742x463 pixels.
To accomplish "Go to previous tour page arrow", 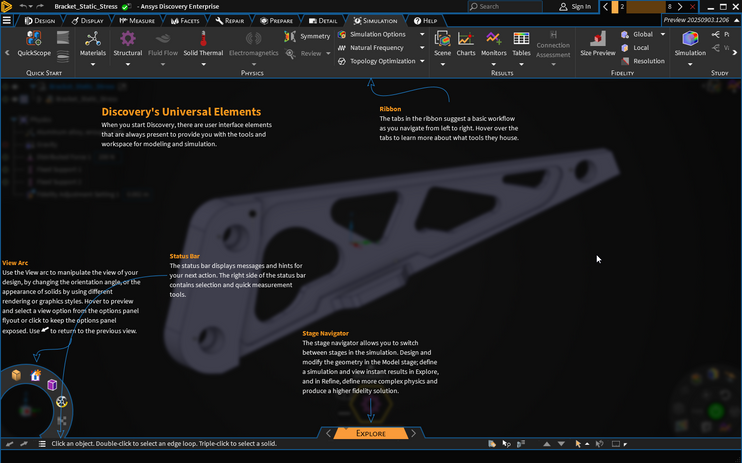I will [605, 7].
